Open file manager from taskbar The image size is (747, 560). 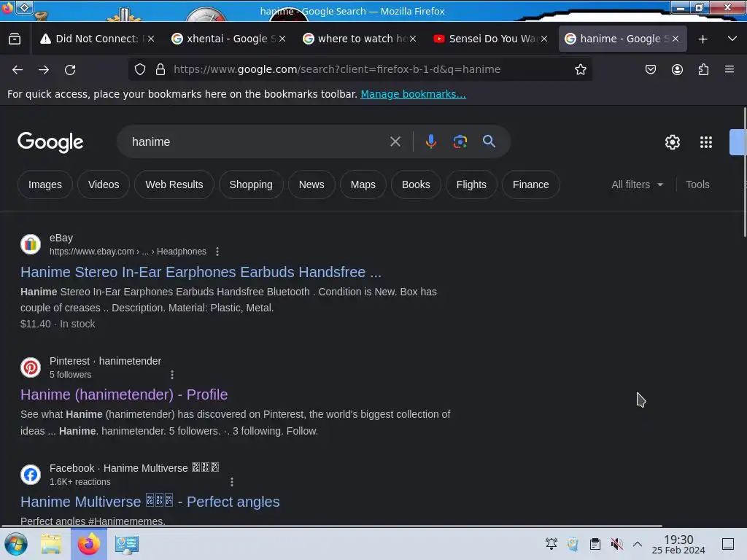(x=51, y=544)
